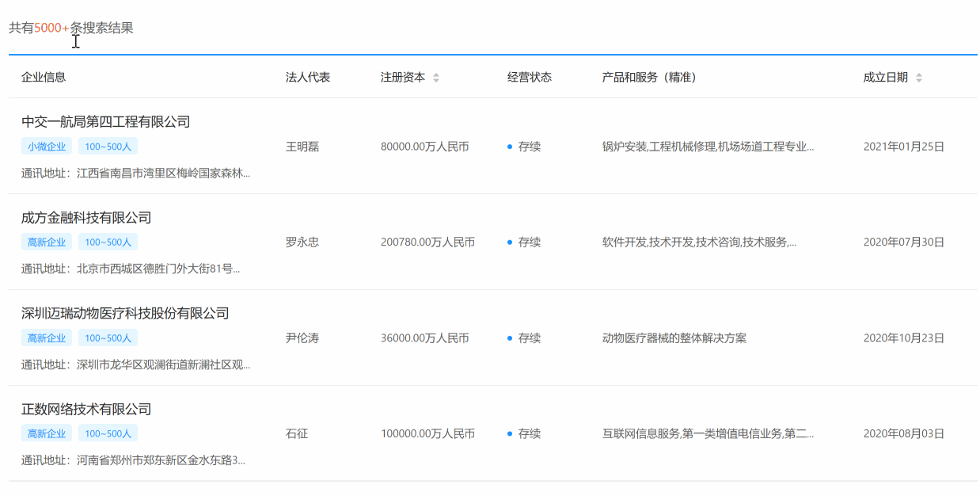This screenshot has width=980, height=496.
Task: Click legal representative 尹伦涛
Action: point(302,338)
